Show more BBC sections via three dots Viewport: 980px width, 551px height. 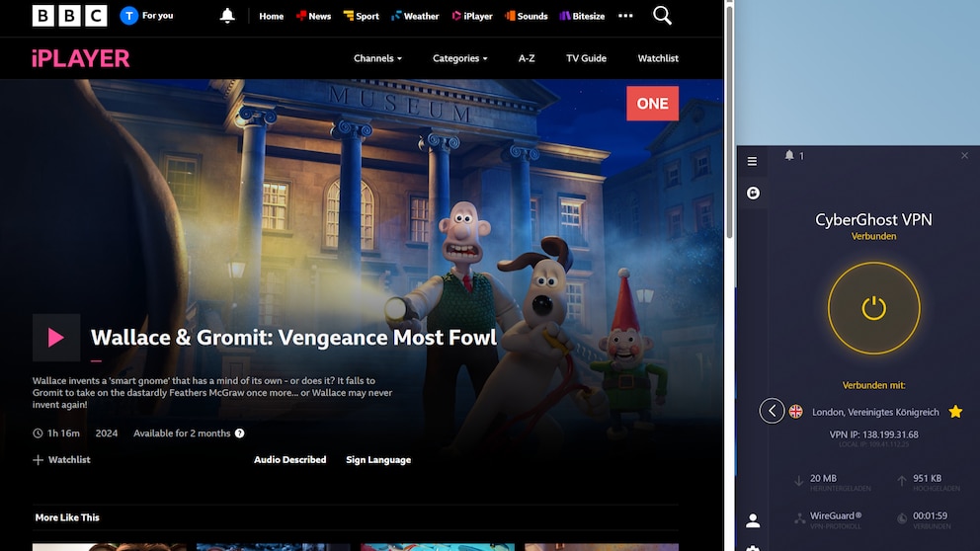(x=625, y=16)
